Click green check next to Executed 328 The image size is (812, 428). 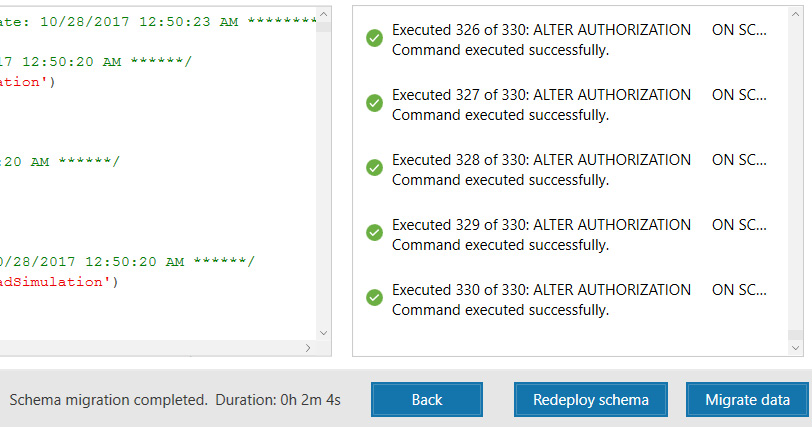coord(375,168)
